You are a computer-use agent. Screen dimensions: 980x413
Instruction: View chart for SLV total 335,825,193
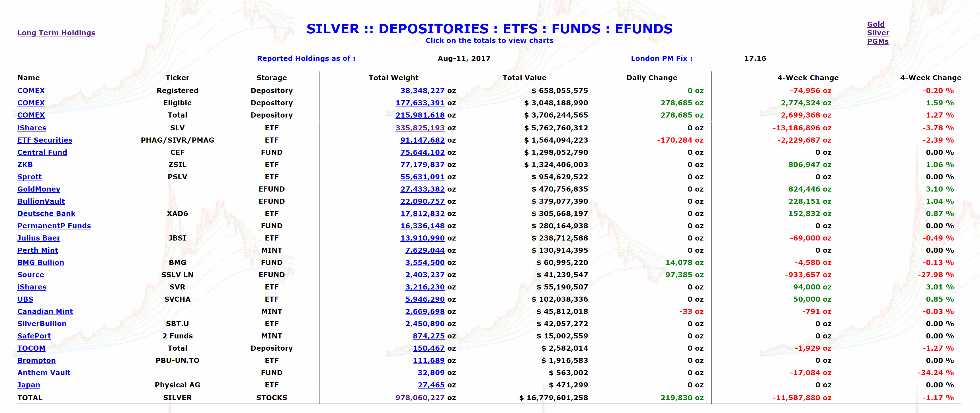click(x=420, y=128)
